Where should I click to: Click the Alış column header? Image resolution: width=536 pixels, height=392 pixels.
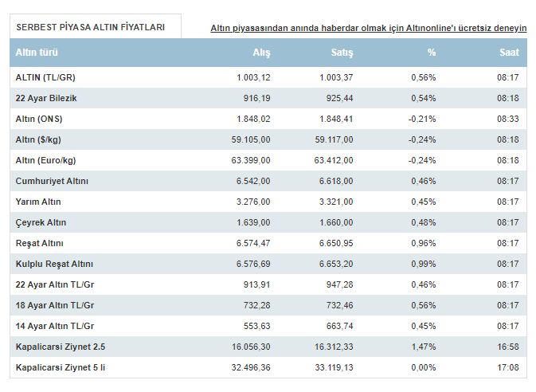[x=261, y=53]
